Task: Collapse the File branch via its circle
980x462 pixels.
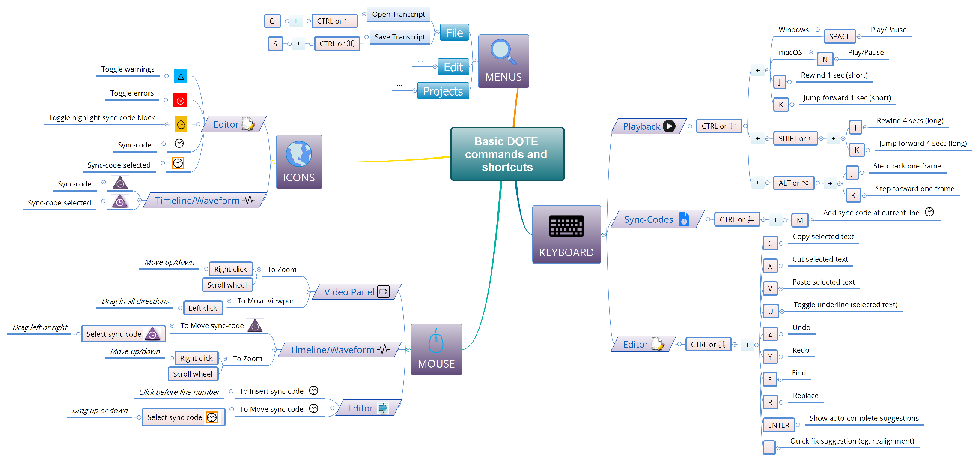Action: (x=437, y=32)
